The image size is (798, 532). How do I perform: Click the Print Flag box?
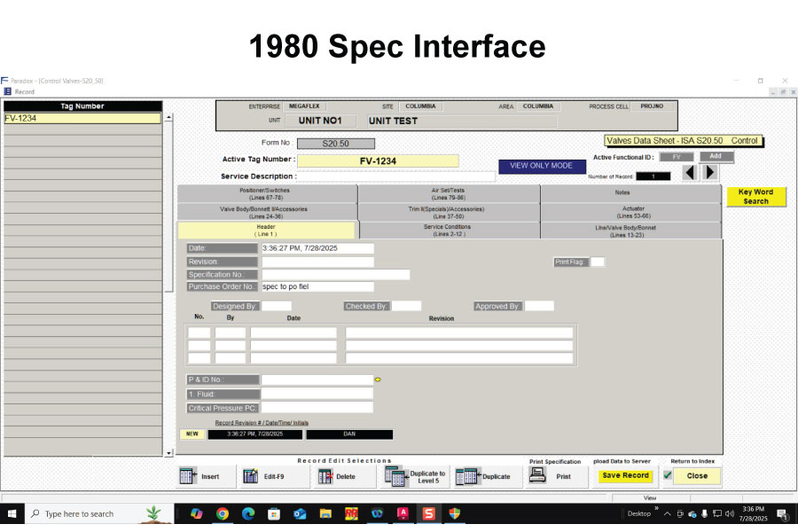click(598, 262)
